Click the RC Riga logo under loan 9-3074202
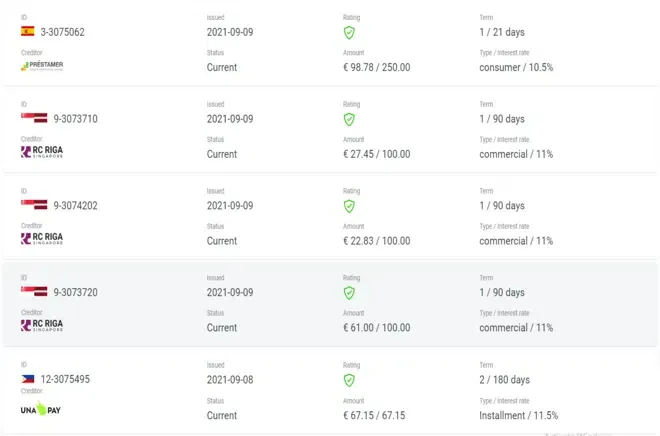 42,240
